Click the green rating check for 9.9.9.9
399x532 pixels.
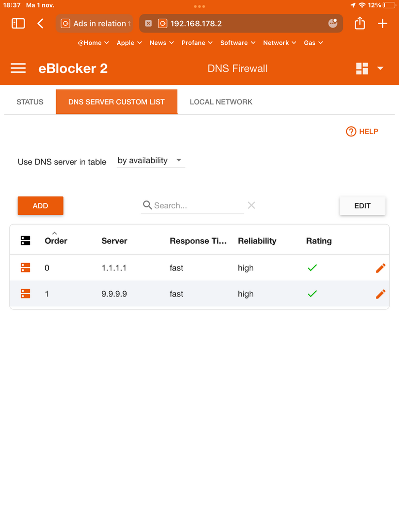pos(312,294)
